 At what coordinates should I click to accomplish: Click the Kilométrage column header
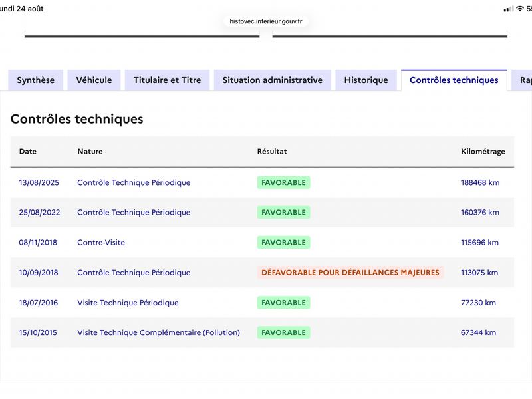click(x=483, y=152)
